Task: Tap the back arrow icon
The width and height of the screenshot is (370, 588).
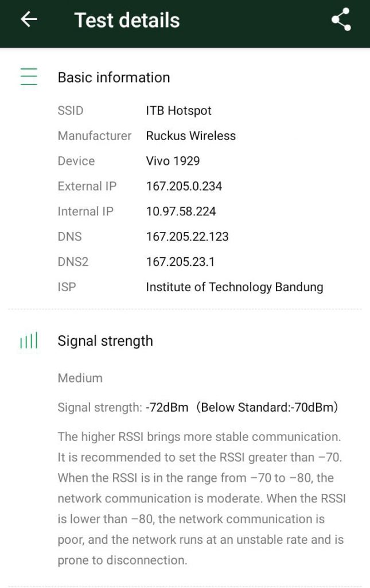Action: [29, 20]
